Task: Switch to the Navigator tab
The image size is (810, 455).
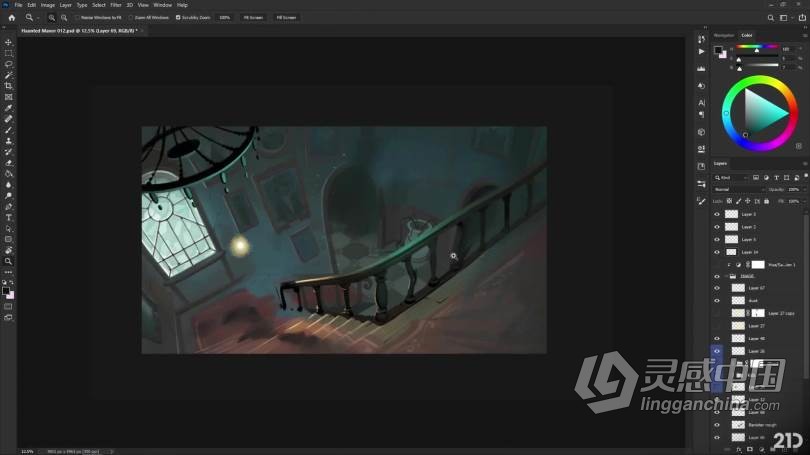Action: 724,35
